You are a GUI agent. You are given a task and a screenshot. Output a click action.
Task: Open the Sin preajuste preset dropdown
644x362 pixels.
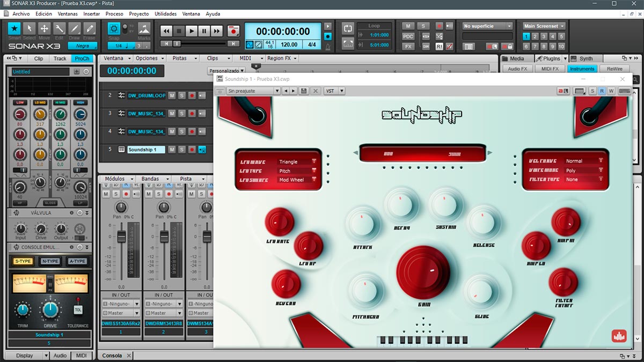pos(253,91)
